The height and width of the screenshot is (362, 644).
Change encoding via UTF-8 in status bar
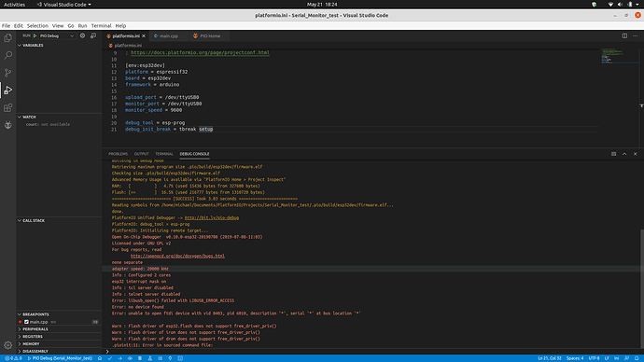tap(594, 358)
